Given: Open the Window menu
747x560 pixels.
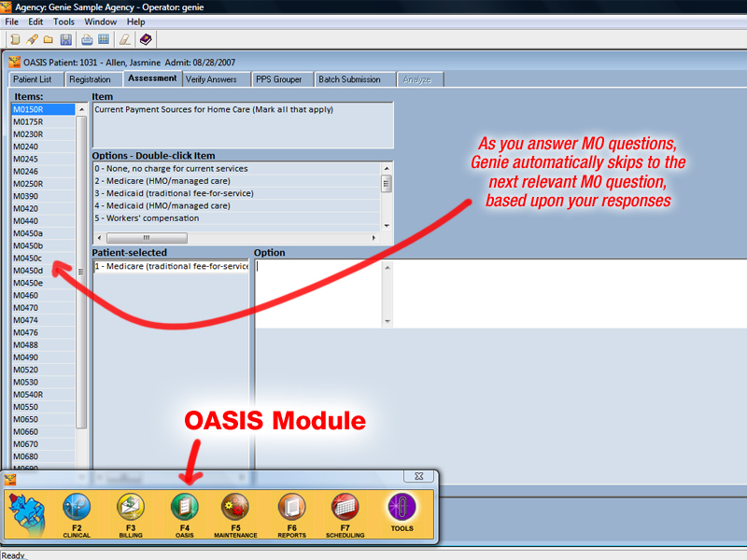Looking at the screenshot, I should (101, 21).
